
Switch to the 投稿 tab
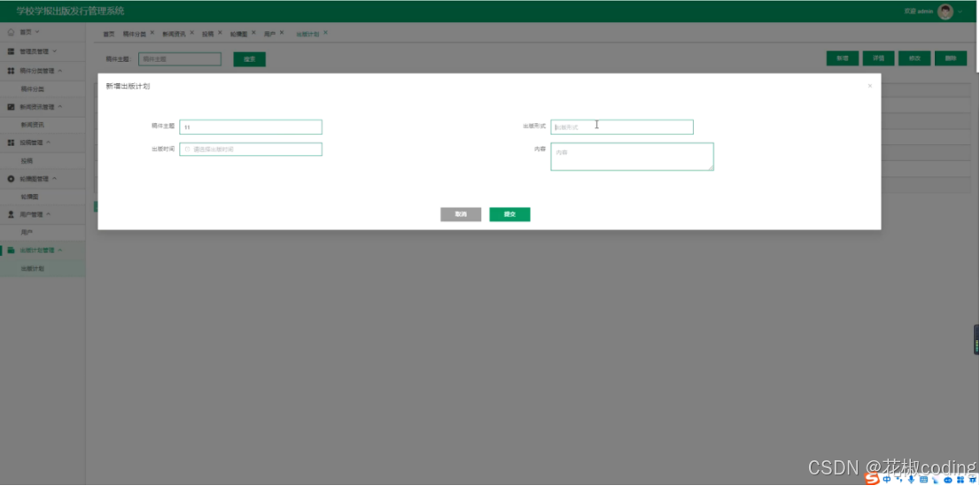coord(207,35)
